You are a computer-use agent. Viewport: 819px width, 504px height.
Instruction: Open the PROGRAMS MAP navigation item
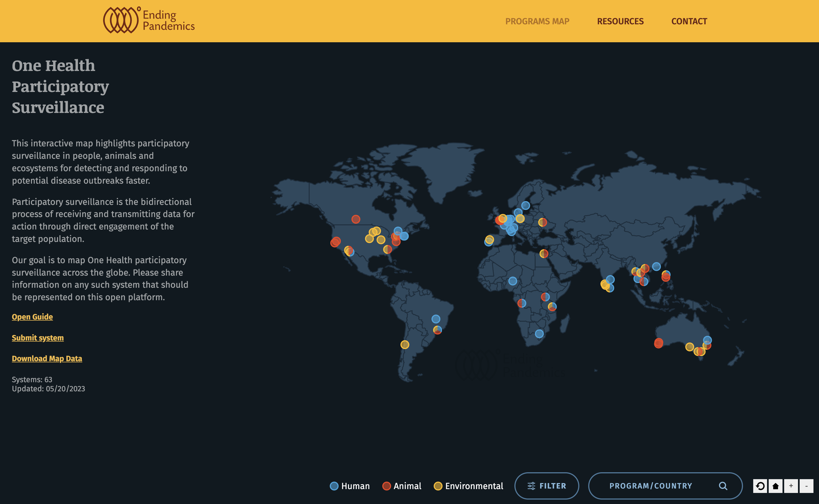coord(537,21)
